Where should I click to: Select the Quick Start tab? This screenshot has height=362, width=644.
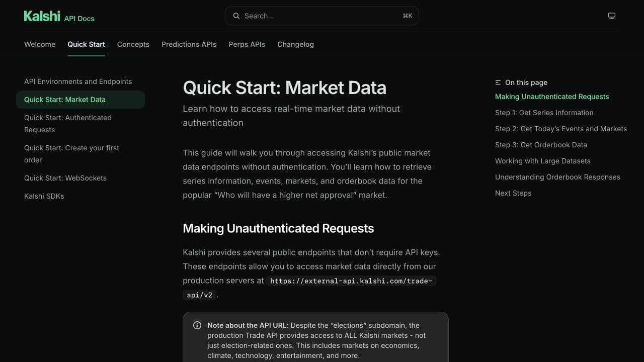pyautogui.click(x=87, y=44)
